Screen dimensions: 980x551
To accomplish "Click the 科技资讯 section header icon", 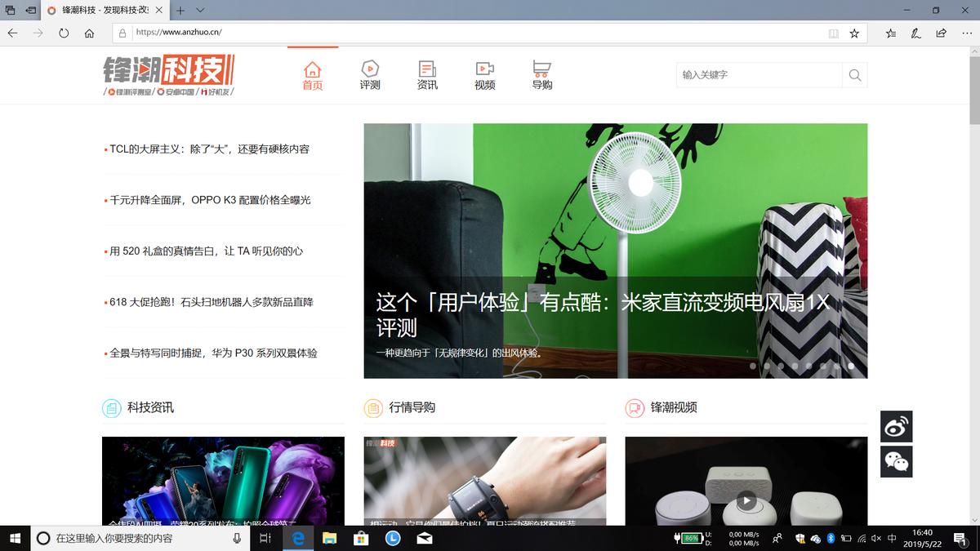I will [x=110, y=407].
